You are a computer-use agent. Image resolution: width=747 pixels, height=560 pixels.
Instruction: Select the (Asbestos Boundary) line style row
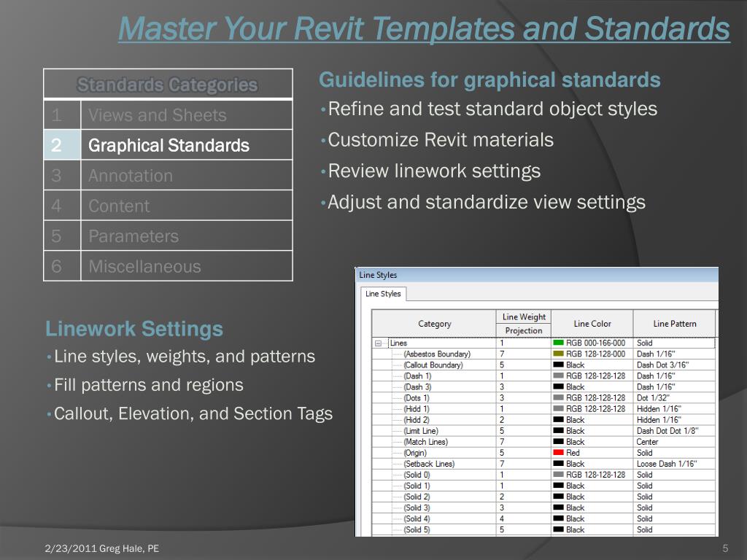pyautogui.click(x=543, y=354)
